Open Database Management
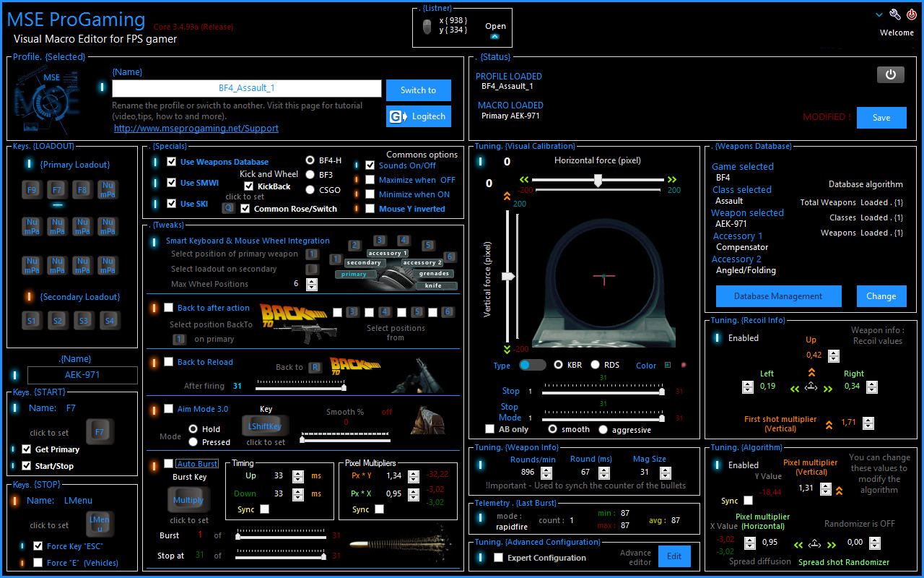Viewport: 924px width, 578px height. click(x=778, y=296)
